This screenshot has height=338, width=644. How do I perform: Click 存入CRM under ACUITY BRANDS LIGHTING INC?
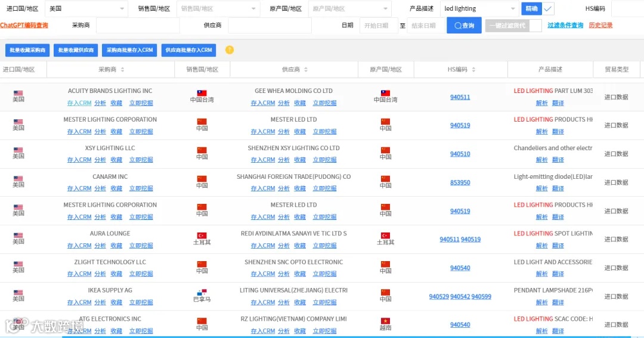79,103
